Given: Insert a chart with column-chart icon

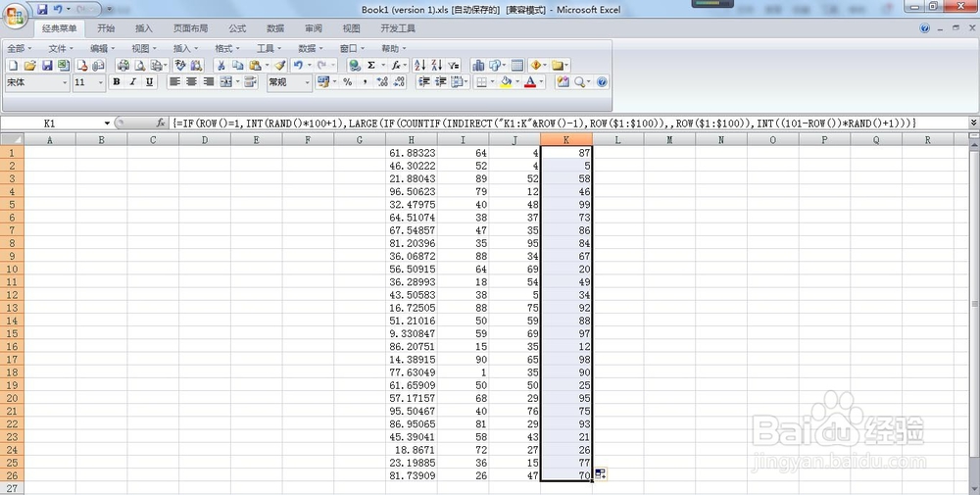Looking at the screenshot, I should (478, 65).
